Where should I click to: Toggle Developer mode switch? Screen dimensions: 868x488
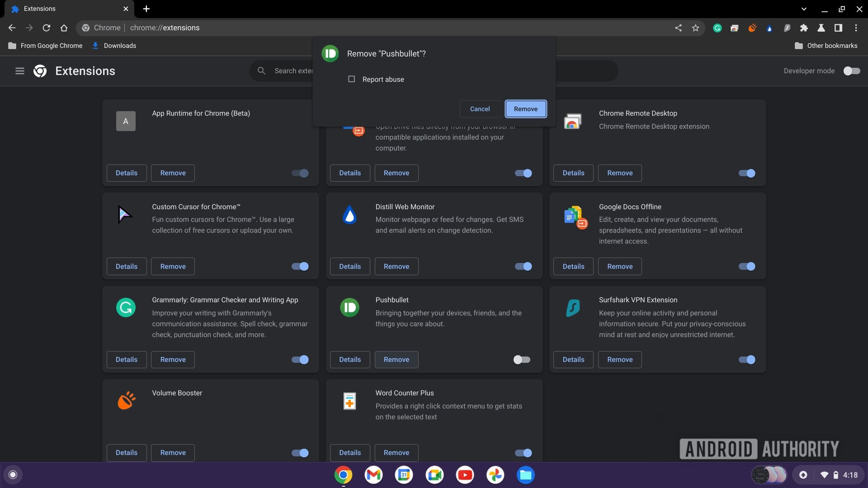pyautogui.click(x=852, y=71)
